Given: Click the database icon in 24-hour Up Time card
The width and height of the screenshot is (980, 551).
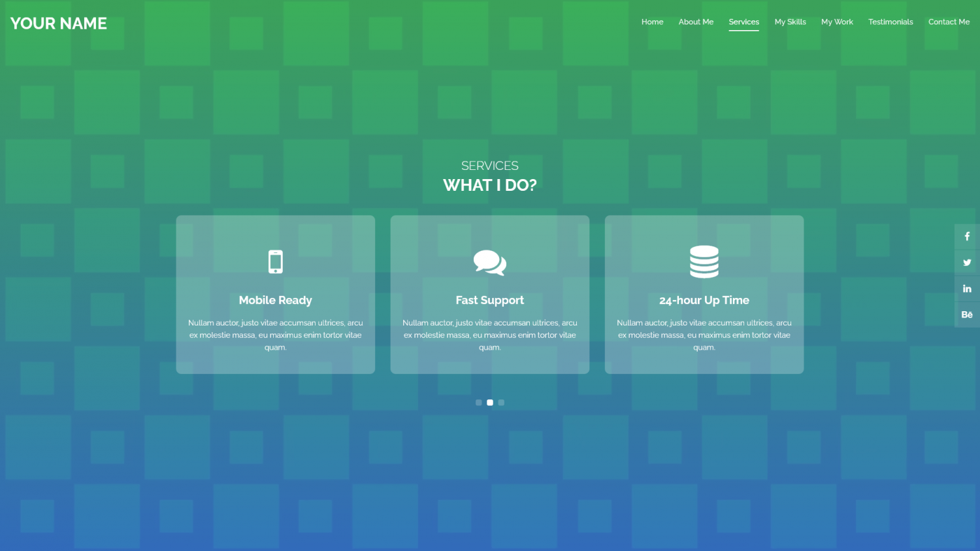Looking at the screenshot, I should point(704,261).
